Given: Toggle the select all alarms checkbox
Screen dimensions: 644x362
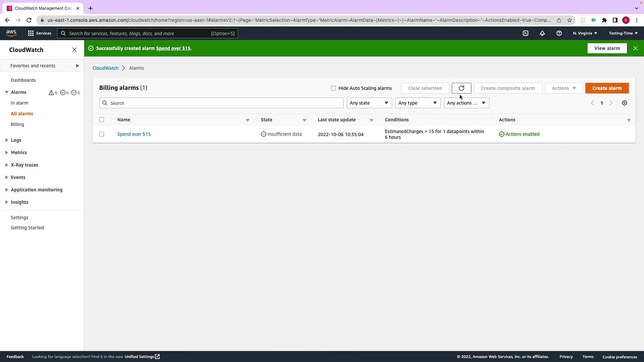Looking at the screenshot, I should click(102, 120).
